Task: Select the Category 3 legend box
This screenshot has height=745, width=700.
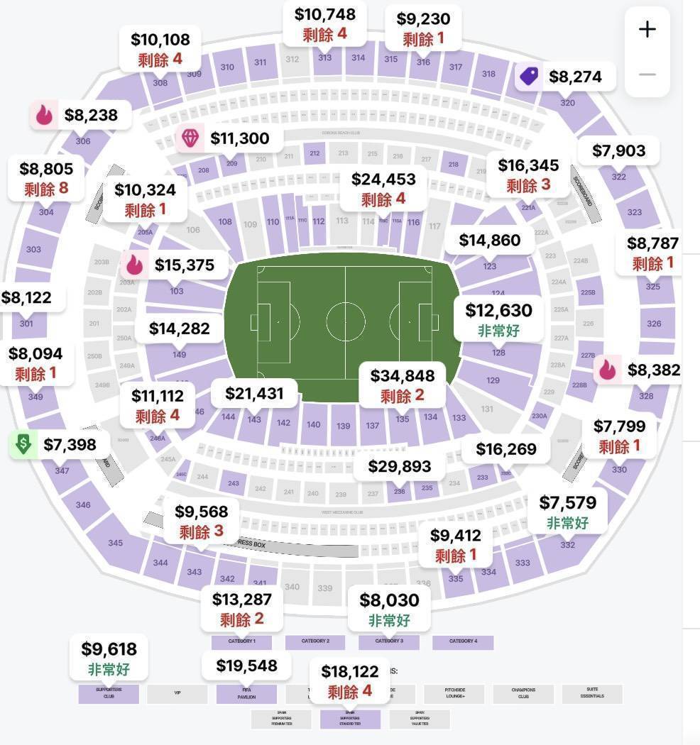Action: [x=389, y=641]
